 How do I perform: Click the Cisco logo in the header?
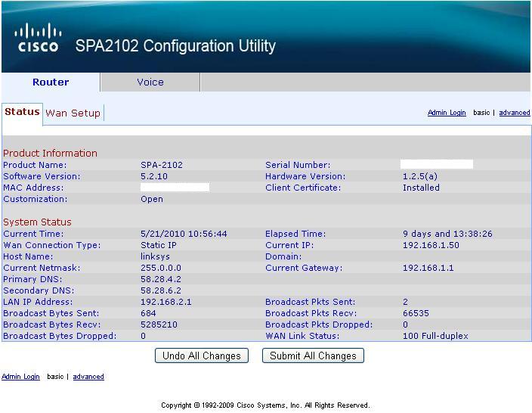tap(38, 38)
